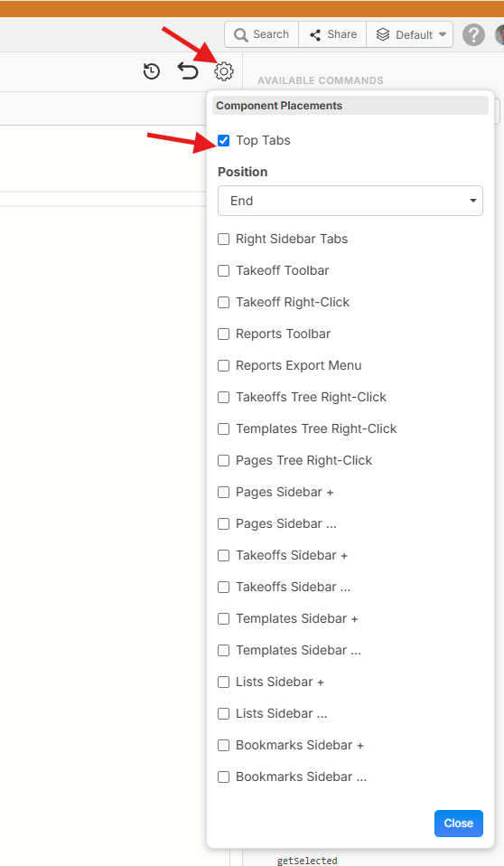Click the Share button
Viewport: 504px width, 866px height.
(333, 34)
